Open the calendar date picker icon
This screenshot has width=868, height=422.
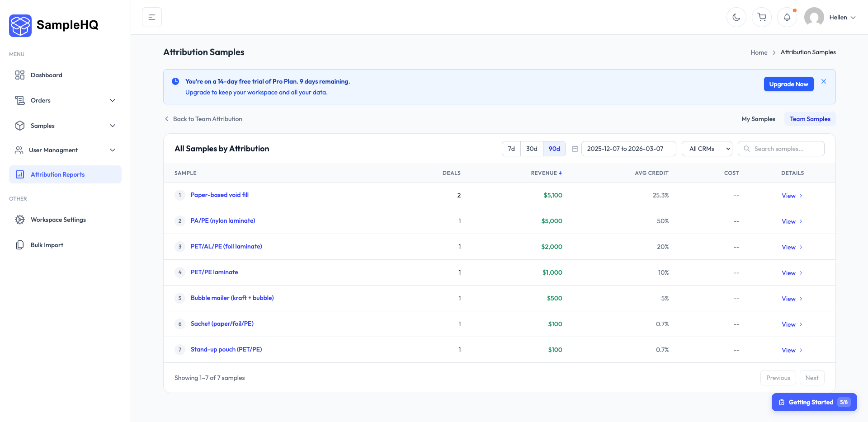575,149
